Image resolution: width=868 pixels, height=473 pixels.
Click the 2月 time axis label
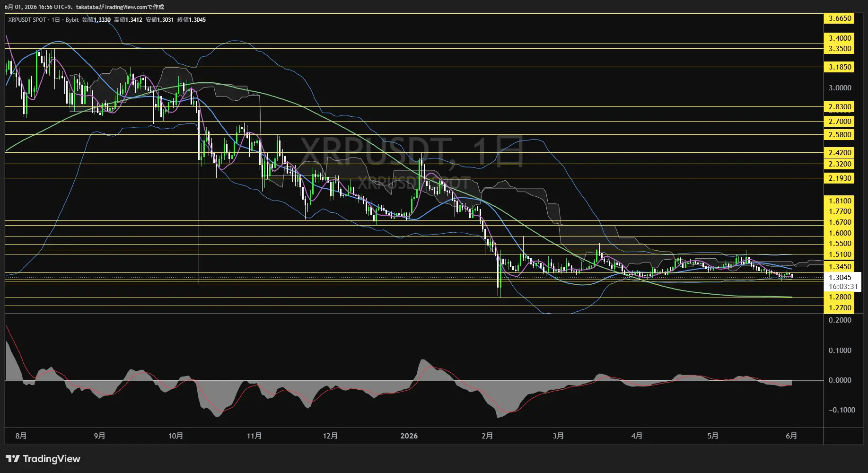(x=487, y=436)
